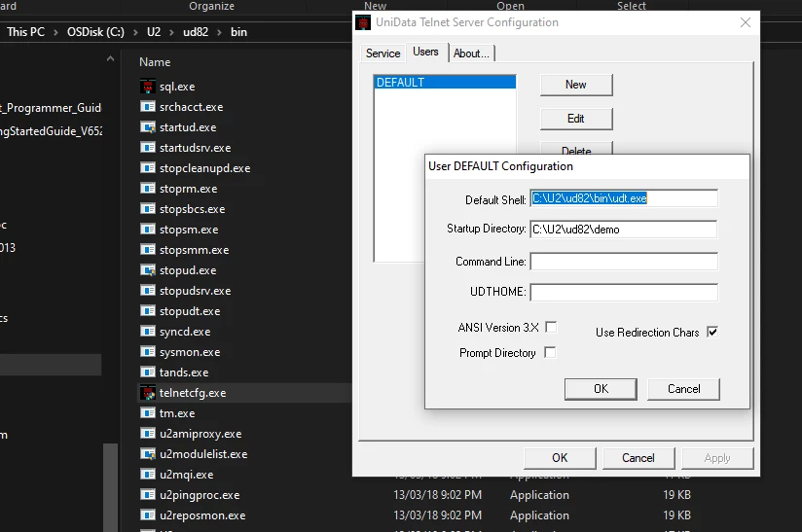Expand breadcrumb arrow after U2

coord(172,32)
